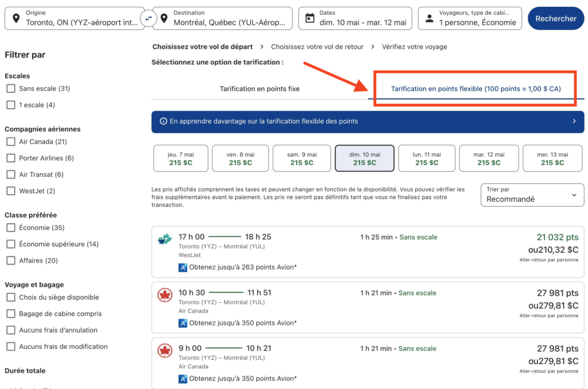Image resolution: width=588 pixels, height=389 pixels.
Task: Click the swap origin and destination icon
Action: click(x=149, y=18)
